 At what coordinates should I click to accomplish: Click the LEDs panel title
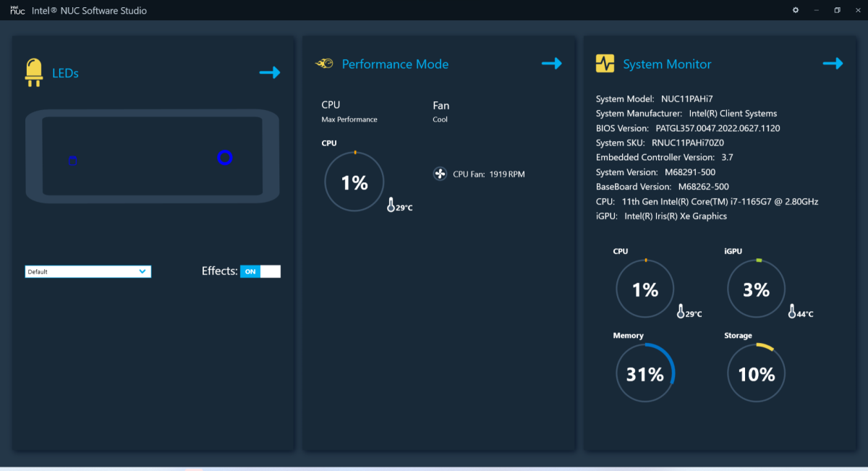pos(65,73)
